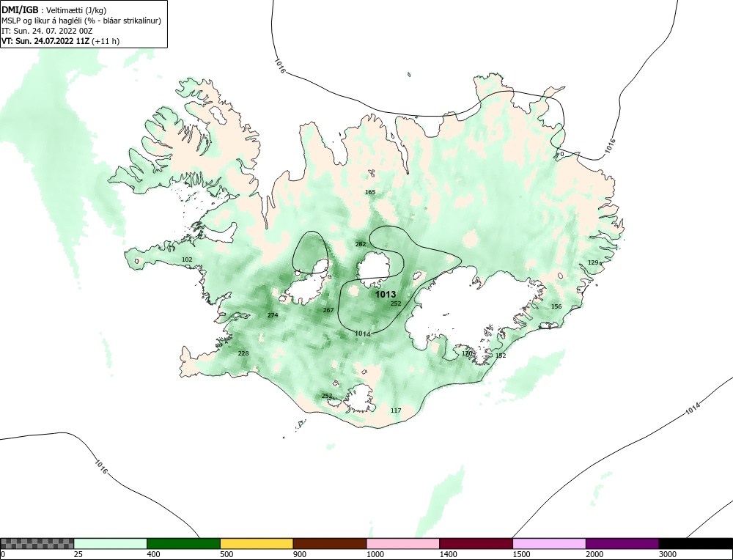The height and width of the screenshot is (560, 733).
Task: Click the bold 1013 pressure label
Action: (x=386, y=295)
